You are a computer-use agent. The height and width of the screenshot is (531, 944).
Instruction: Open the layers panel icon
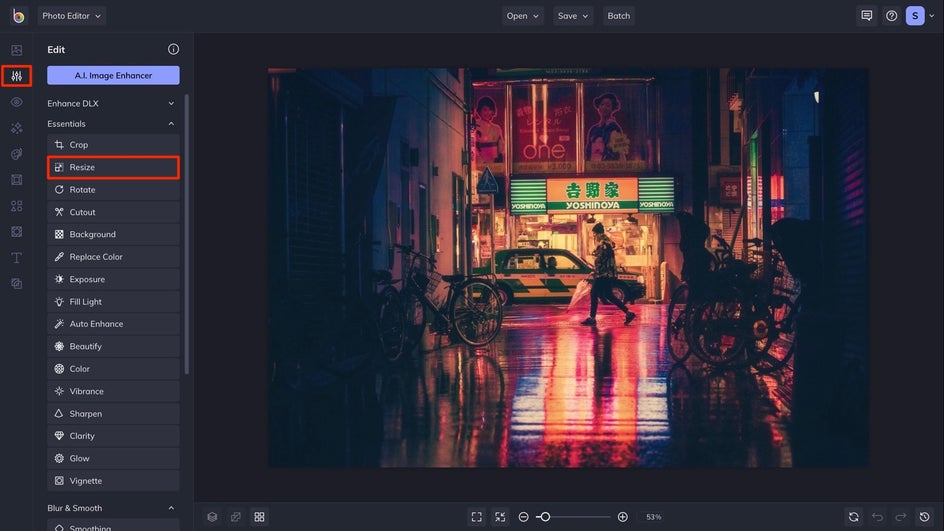click(x=212, y=517)
